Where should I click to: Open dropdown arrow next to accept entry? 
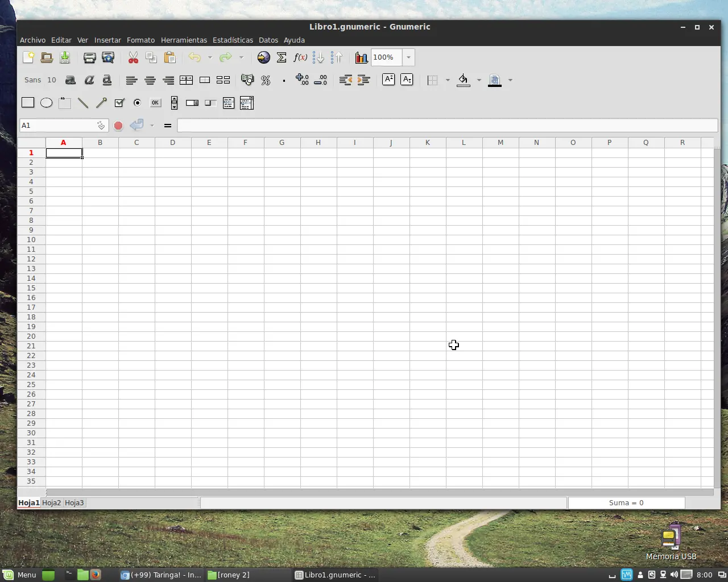[x=152, y=125]
